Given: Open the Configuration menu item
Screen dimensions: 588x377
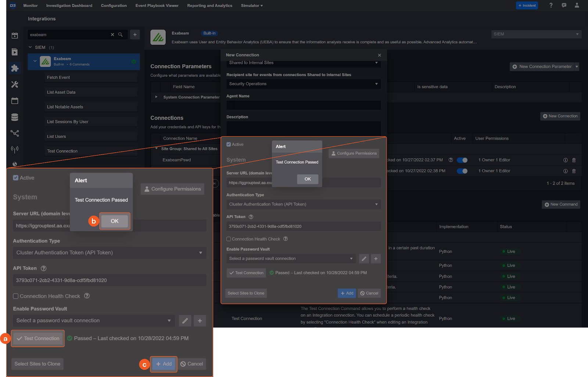Looking at the screenshot, I should tap(114, 6).
